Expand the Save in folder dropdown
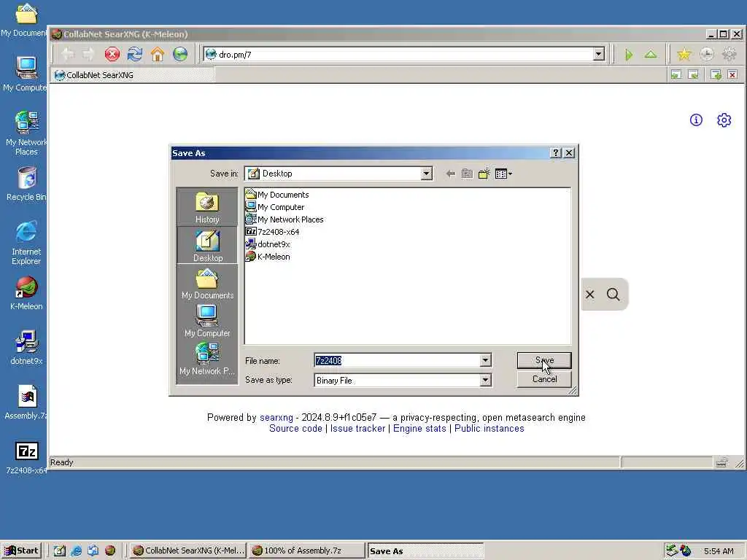Viewport: 747px width, 560px height. coord(426,174)
